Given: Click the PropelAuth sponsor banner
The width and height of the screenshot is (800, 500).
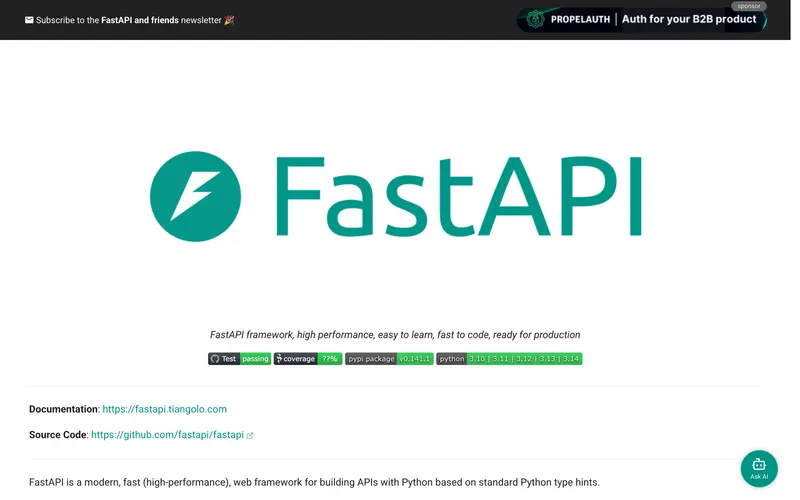Looking at the screenshot, I should [x=642, y=19].
